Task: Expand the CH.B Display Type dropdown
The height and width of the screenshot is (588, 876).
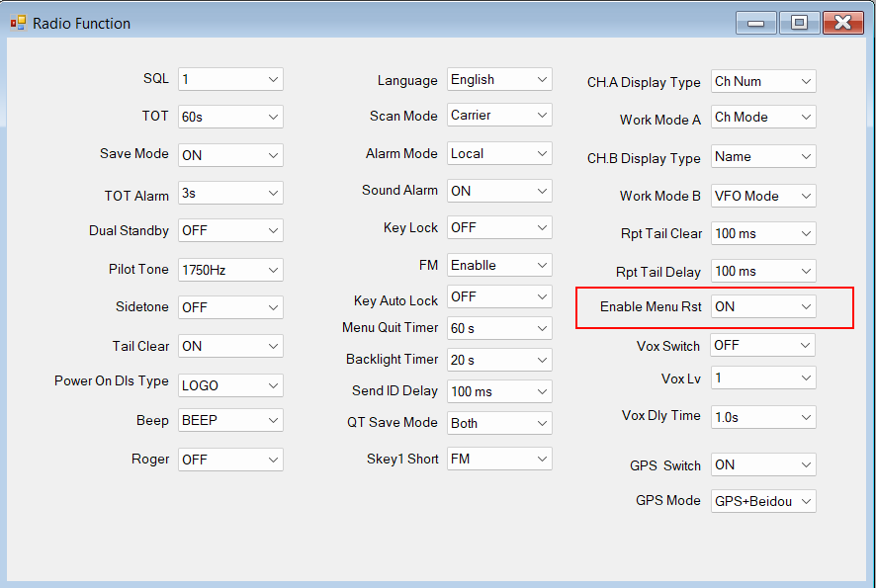Action: tap(763, 156)
